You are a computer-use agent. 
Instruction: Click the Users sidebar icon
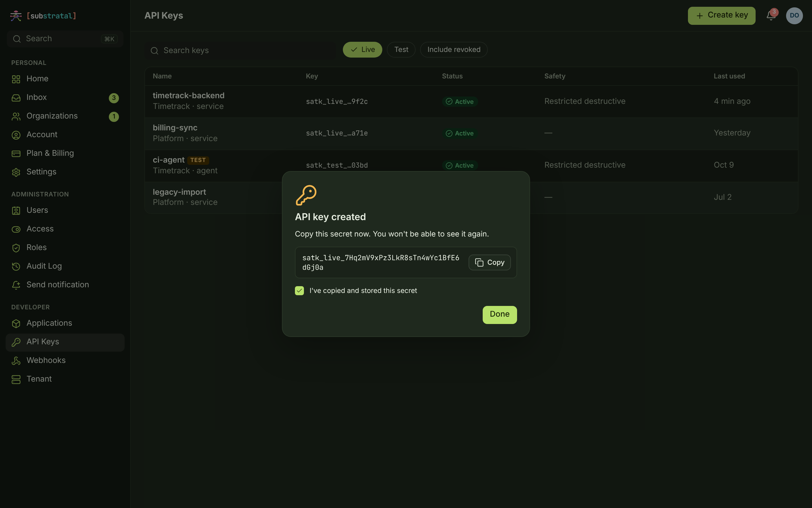tap(16, 211)
